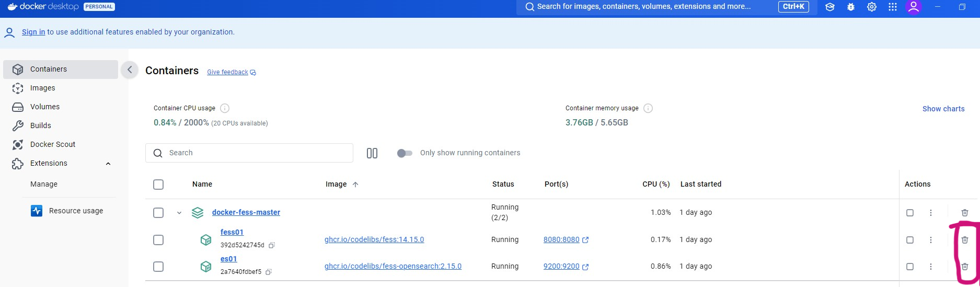Screen dimensions: 980x287
Task: Check the select-all containers header checkbox
Action: point(158,185)
